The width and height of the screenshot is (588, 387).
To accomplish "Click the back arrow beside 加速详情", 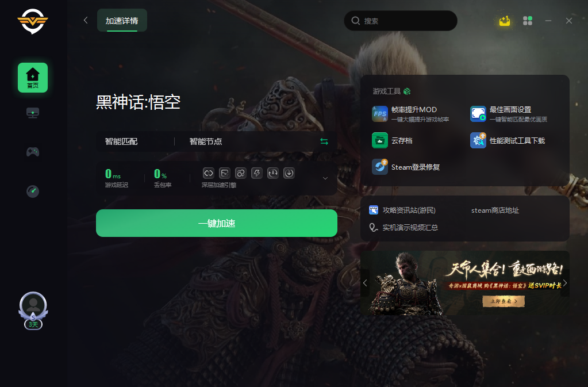I will click(x=86, y=20).
